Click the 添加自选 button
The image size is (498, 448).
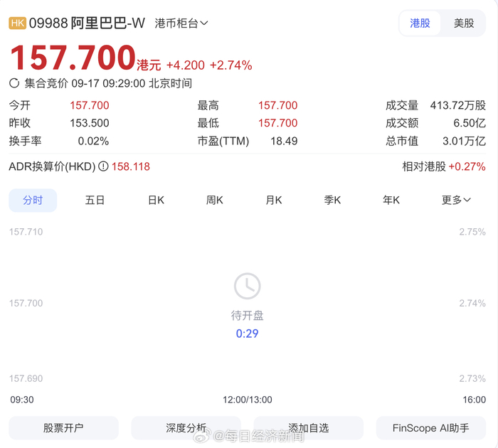click(x=308, y=427)
